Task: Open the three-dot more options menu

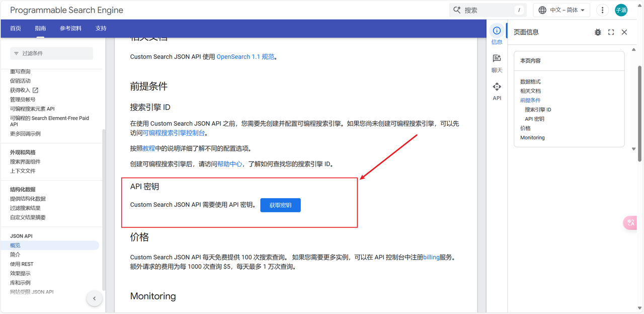Action: (x=602, y=10)
